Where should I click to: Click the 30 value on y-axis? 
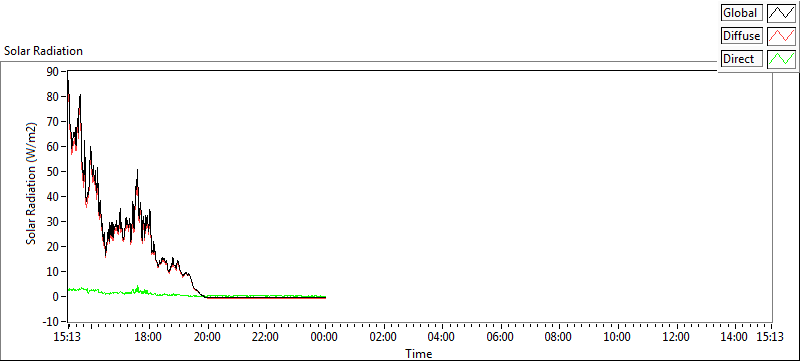pos(54,221)
